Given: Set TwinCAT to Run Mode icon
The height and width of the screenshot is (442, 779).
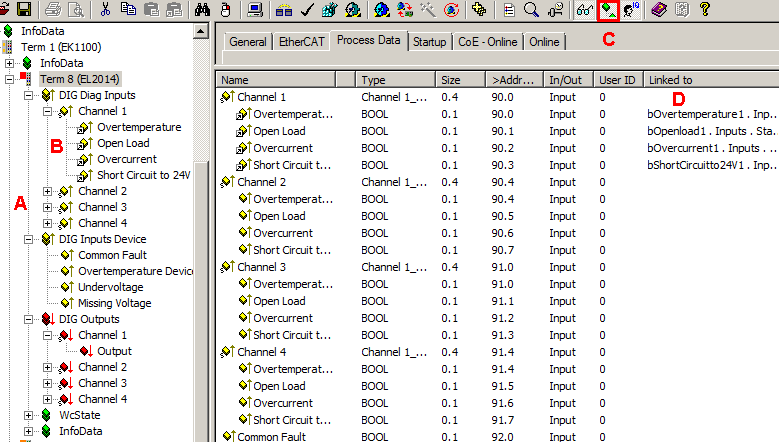Looking at the screenshot, I should pyautogui.click(x=353, y=9).
